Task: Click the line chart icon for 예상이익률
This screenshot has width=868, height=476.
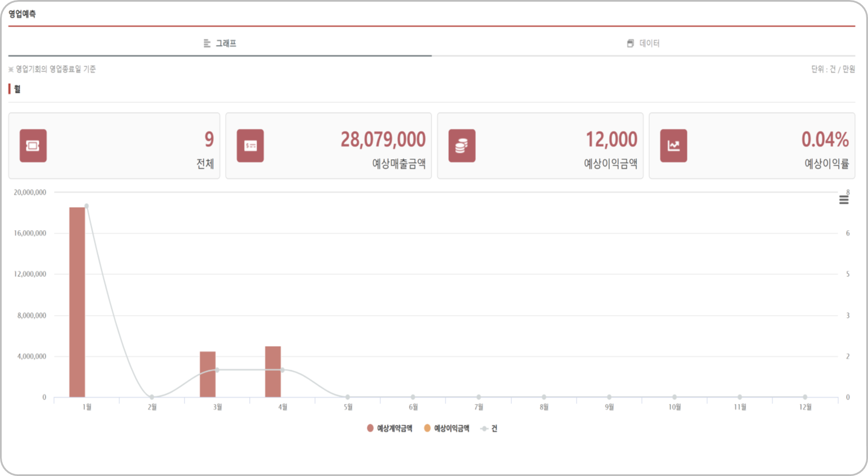Action: click(673, 146)
